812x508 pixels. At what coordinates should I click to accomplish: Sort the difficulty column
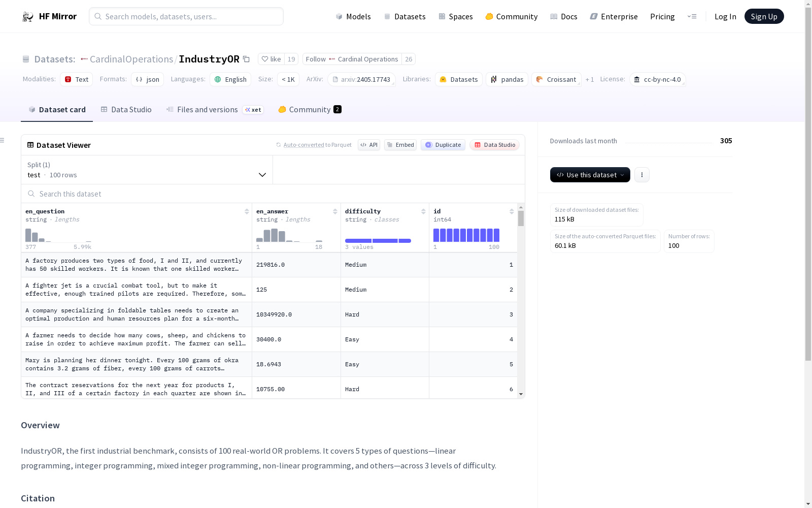[423, 211]
